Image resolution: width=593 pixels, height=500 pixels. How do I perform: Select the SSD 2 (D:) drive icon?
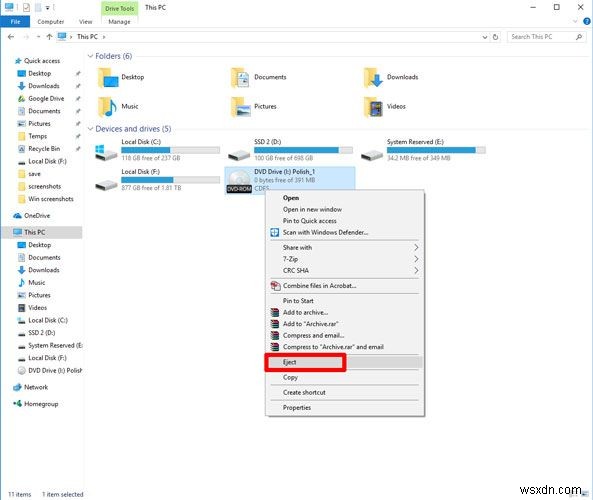(239, 154)
